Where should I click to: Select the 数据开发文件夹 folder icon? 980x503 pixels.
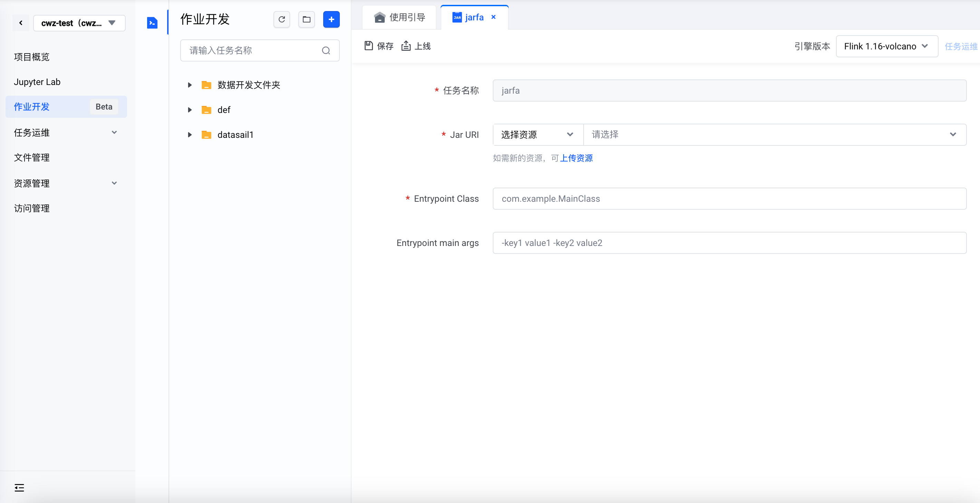pos(206,85)
